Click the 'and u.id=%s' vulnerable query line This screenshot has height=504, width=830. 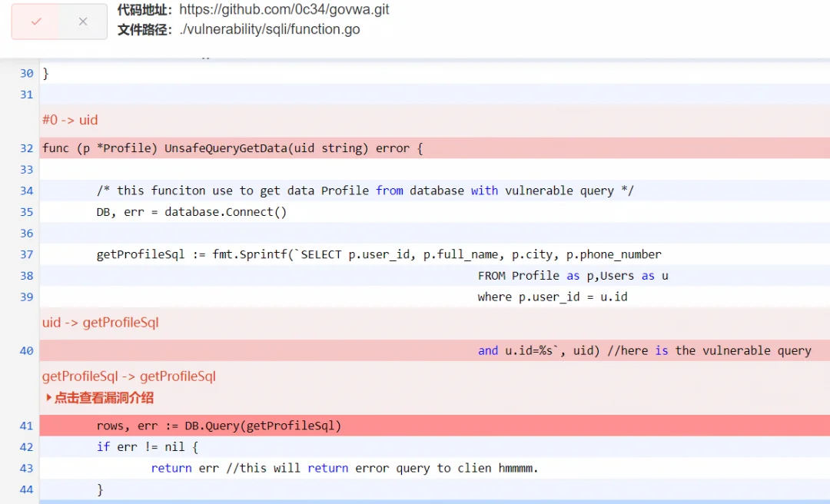tap(434, 350)
